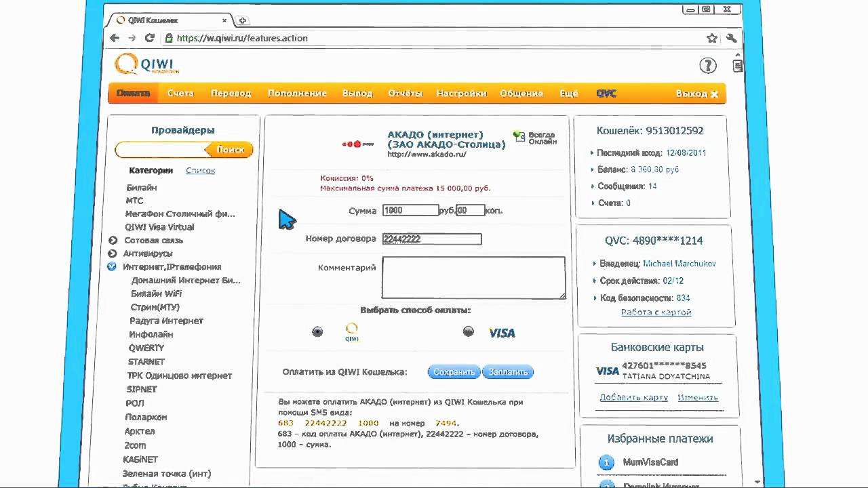Open the Перевод menu item
868x488 pixels.
point(231,94)
